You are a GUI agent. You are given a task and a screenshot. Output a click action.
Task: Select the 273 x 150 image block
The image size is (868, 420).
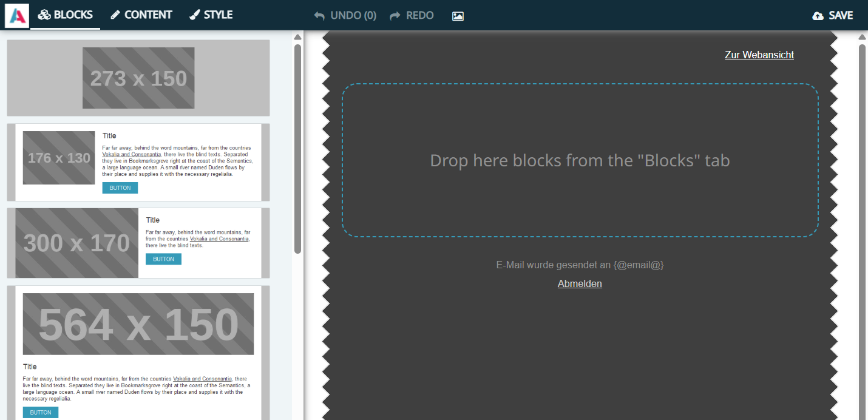pyautogui.click(x=138, y=78)
